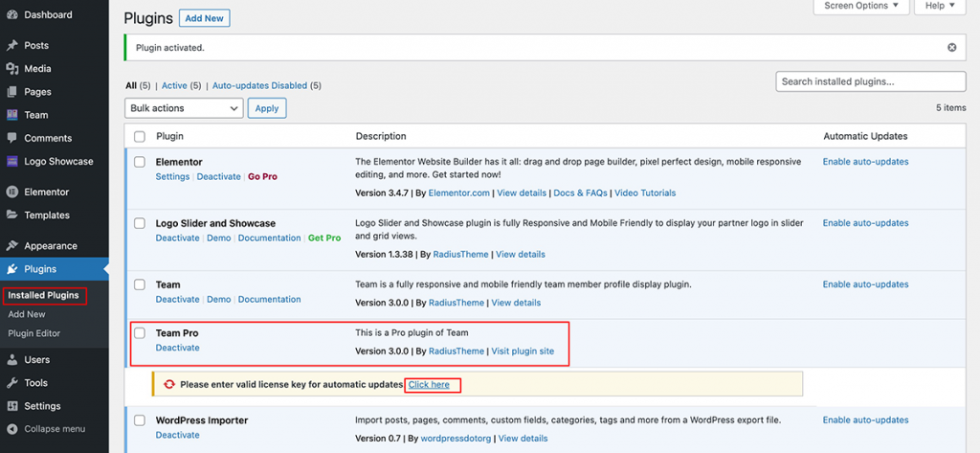Click the Media library icon

pyautogui.click(x=11, y=68)
